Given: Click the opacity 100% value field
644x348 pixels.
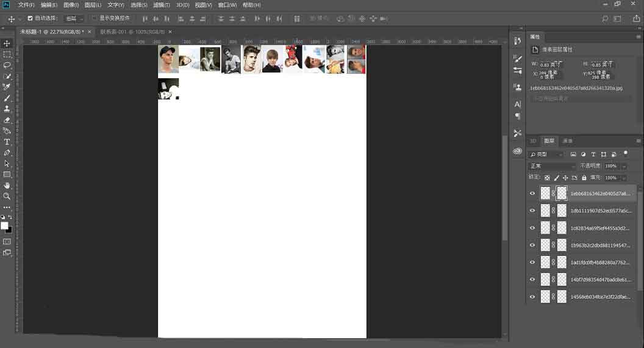Looking at the screenshot, I should pyautogui.click(x=611, y=166).
